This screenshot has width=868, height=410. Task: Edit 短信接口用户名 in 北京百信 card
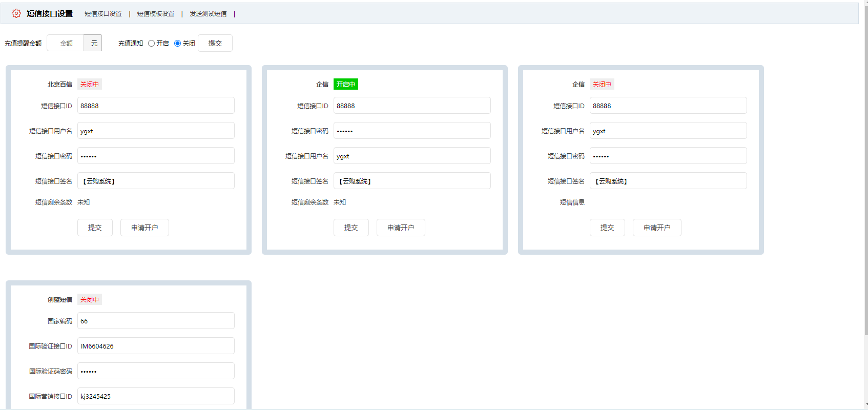pos(156,131)
